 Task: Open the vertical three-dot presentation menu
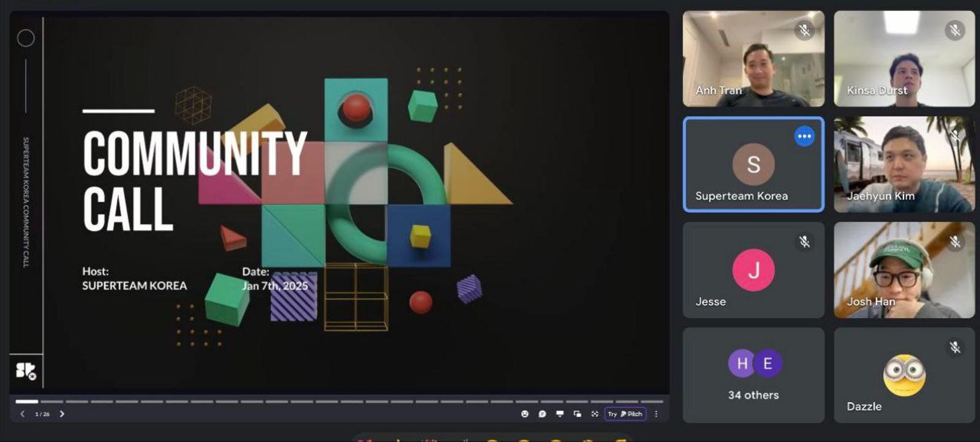[656, 414]
